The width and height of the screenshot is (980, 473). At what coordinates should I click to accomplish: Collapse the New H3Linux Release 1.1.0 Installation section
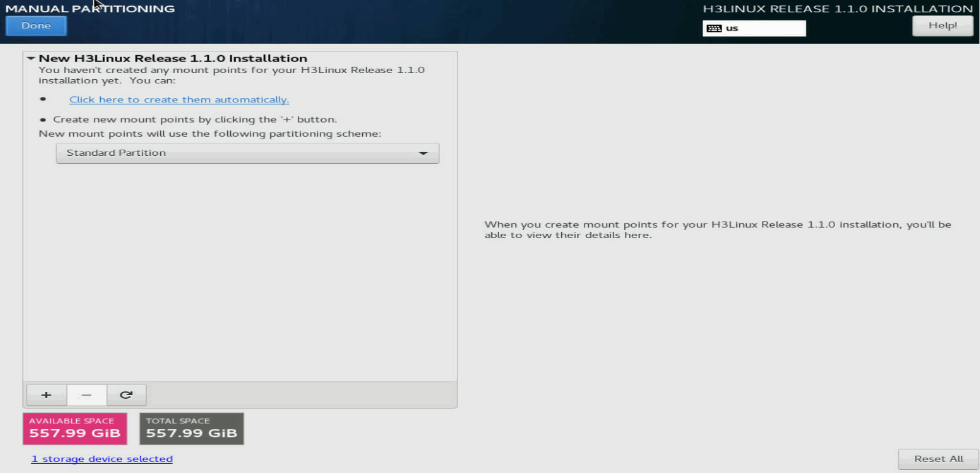(31, 58)
